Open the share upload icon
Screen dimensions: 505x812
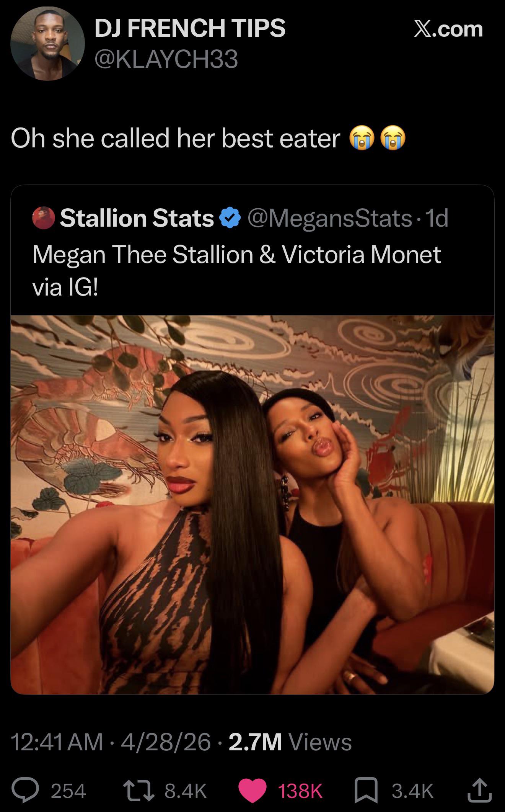point(480,790)
